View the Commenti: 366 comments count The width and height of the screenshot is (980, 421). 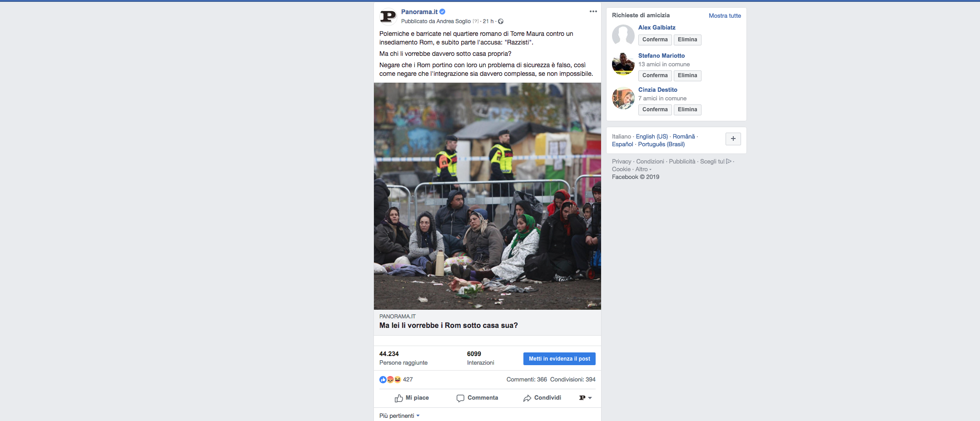pos(527,380)
